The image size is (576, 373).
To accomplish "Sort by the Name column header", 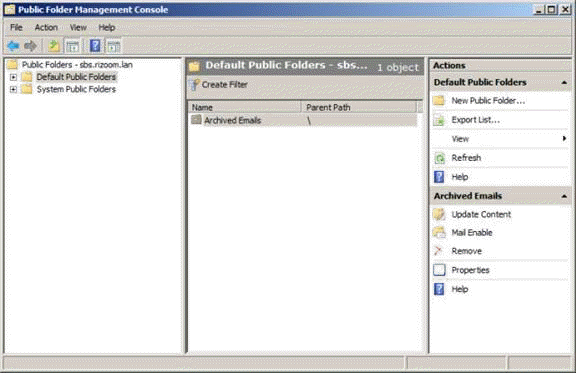I will point(245,107).
